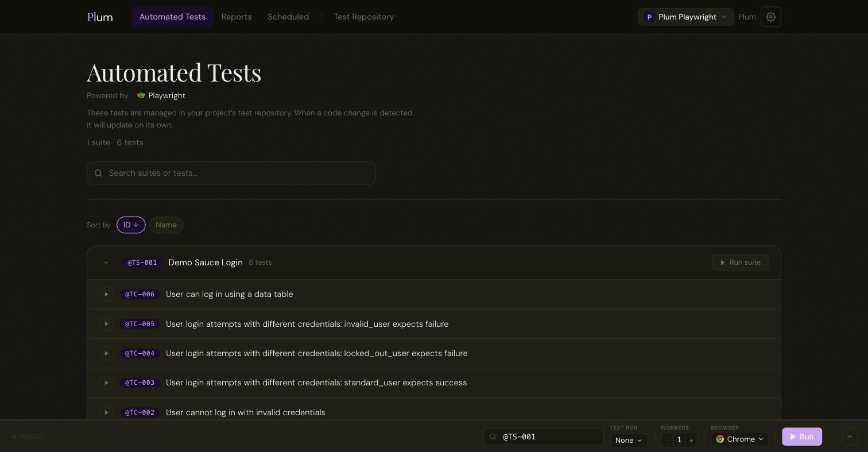Viewport: 868px width, 452px height.
Task: Open the settings gear icon
Action: 771,17
